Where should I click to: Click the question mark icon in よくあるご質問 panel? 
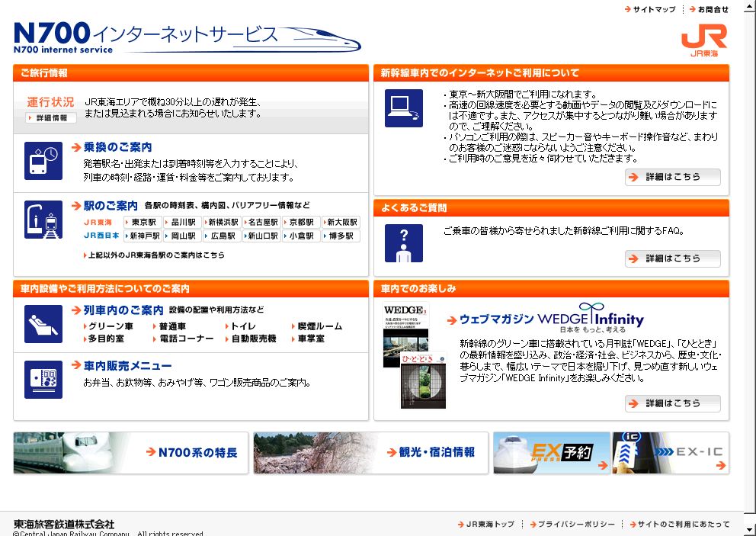click(403, 243)
